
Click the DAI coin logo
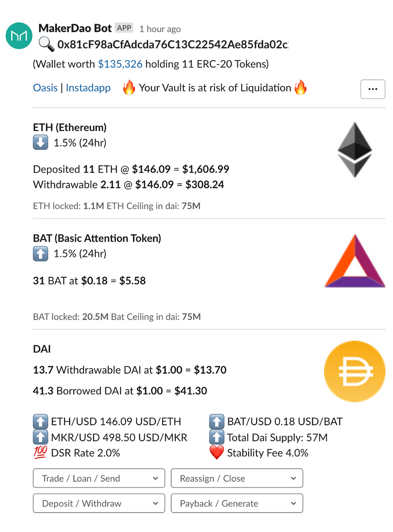(355, 372)
